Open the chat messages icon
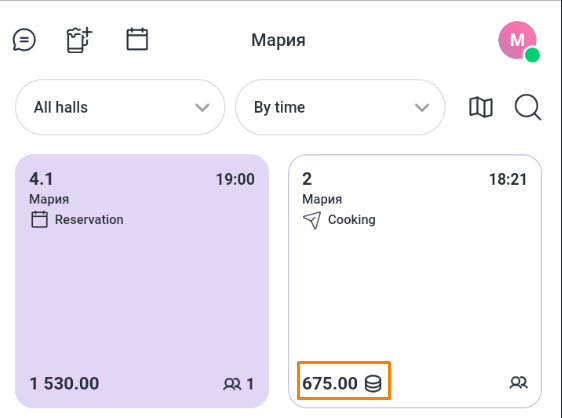Viewport: 562px width, 418px height. (x=24, y=39)
